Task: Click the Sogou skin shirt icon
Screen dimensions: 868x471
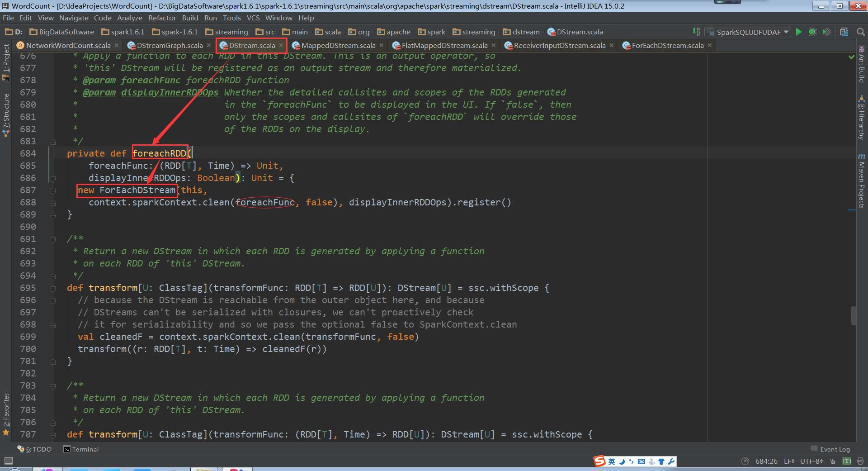Action: pos(661,461)
